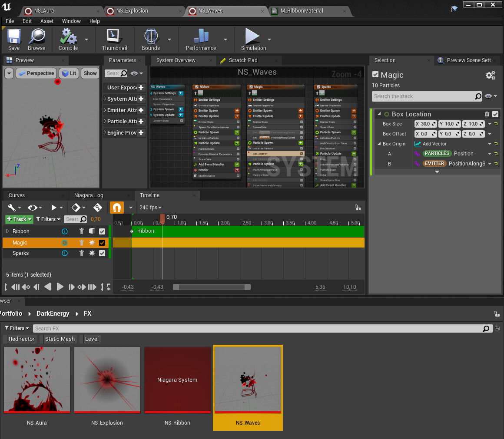Delete the Box Location module via trash icon

pos(487,114)
